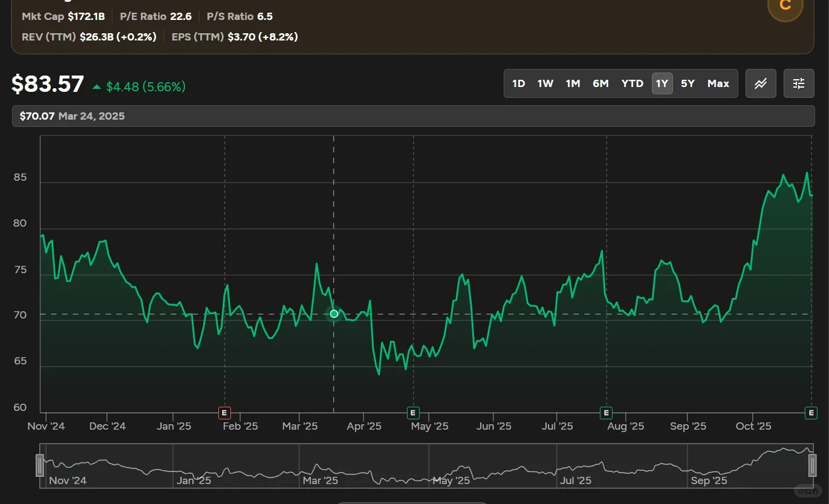Switch to the 5Y chart tab
Viewport: 829px width, 504px height.
(688, 83)
